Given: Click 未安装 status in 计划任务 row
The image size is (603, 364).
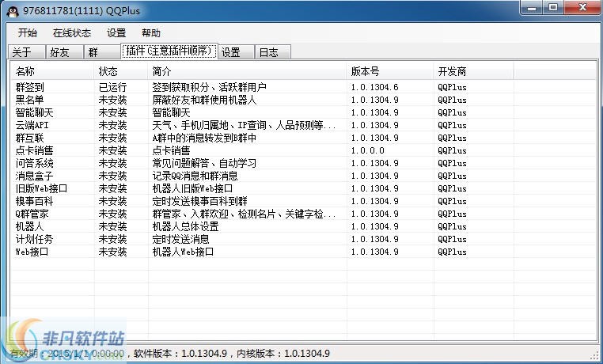Looking at the screenshot, I should (112, 240).
